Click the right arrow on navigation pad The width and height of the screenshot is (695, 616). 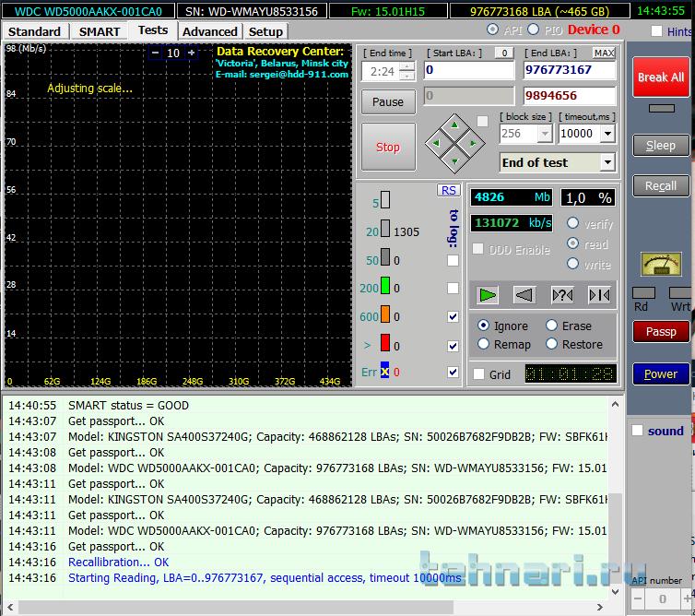(x=472, y=143)
